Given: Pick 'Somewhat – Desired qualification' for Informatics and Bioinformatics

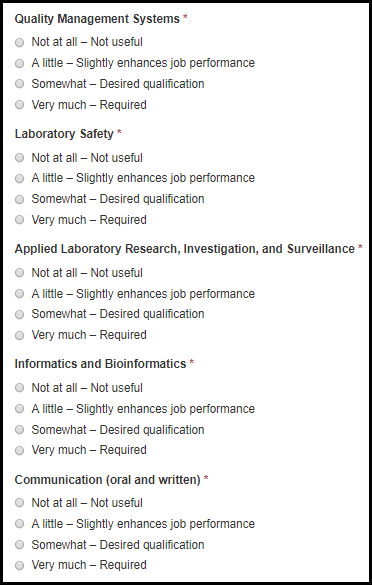Looking at the screenshot, I should point(19,430).
